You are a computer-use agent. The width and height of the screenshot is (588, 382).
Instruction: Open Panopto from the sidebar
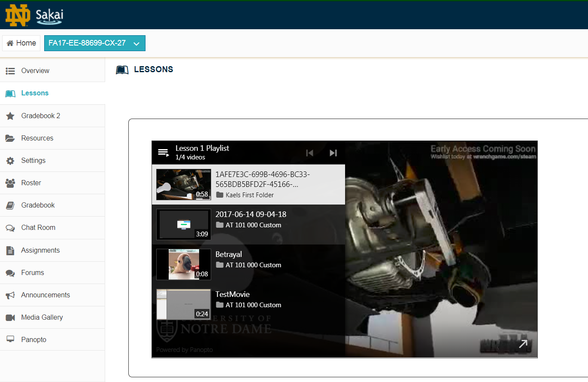pos(33,340)
